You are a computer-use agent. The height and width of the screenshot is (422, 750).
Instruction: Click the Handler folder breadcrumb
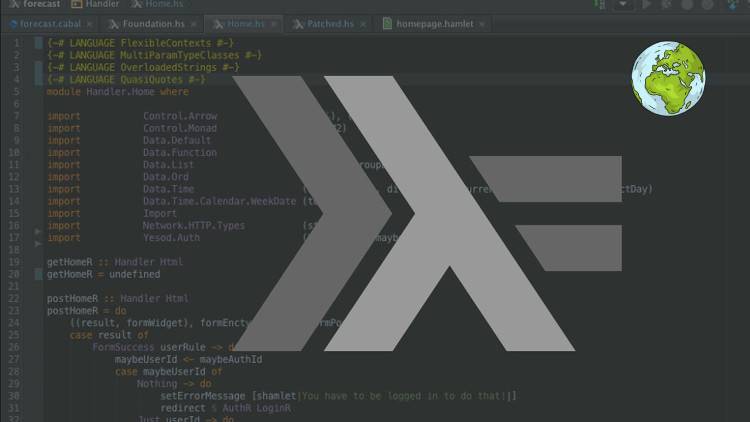(100, 4)
